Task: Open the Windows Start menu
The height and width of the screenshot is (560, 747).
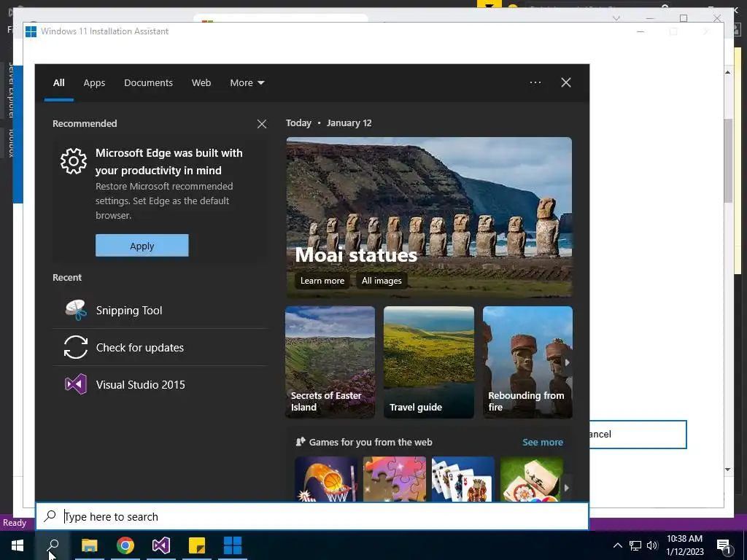Action: pyautogui.click(x=18, y=545)
